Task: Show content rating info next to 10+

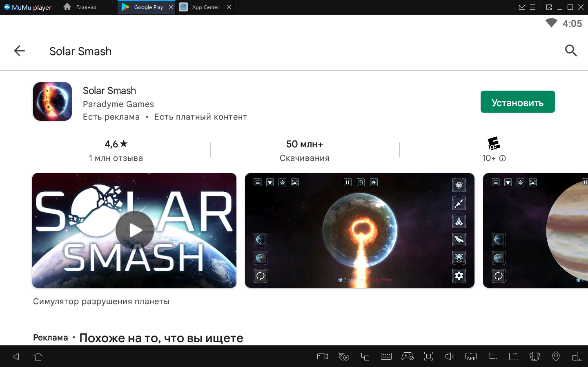Action: tap(503, 158)
